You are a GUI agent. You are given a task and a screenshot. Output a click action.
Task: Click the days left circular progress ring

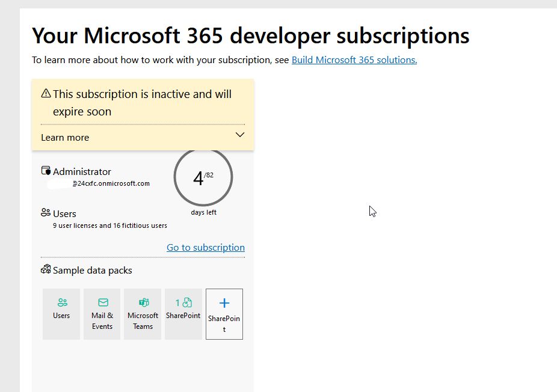(x=203, y=177)
